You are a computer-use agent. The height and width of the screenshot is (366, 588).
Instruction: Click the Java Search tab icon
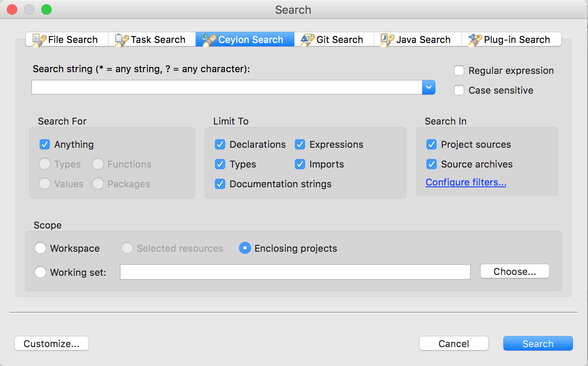click(x=387, y=40)
